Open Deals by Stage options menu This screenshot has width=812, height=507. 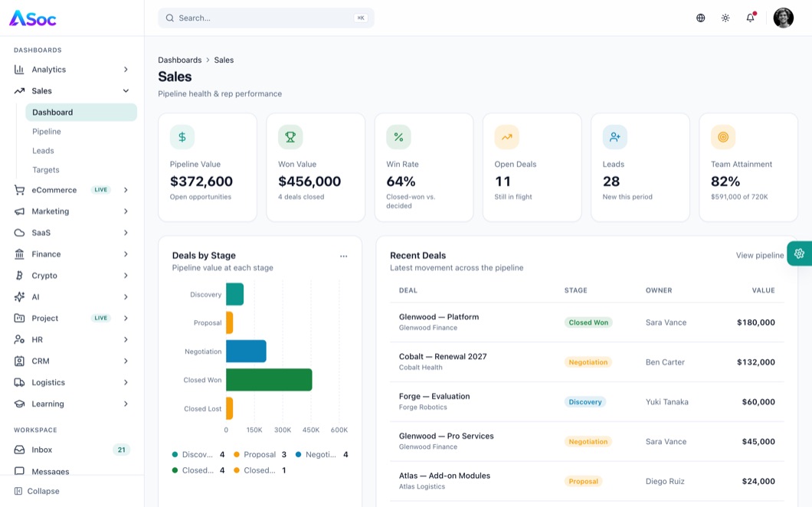coord(343,256)
